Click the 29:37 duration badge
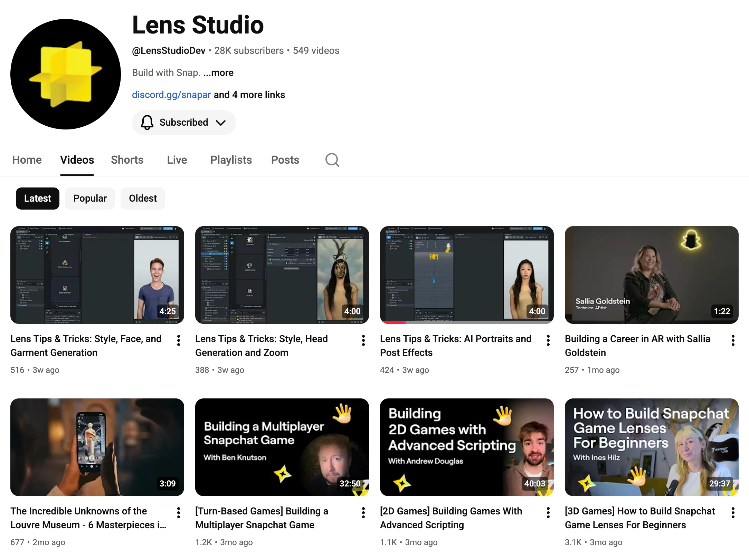749x560 pixels. click(720, 483)
